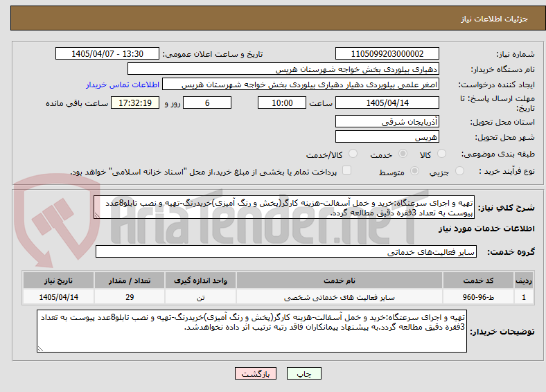The width and height of the screenshot is (546, 392).
Task: Click service code cell ط-96-960
Action: click(x=479, y=297)
